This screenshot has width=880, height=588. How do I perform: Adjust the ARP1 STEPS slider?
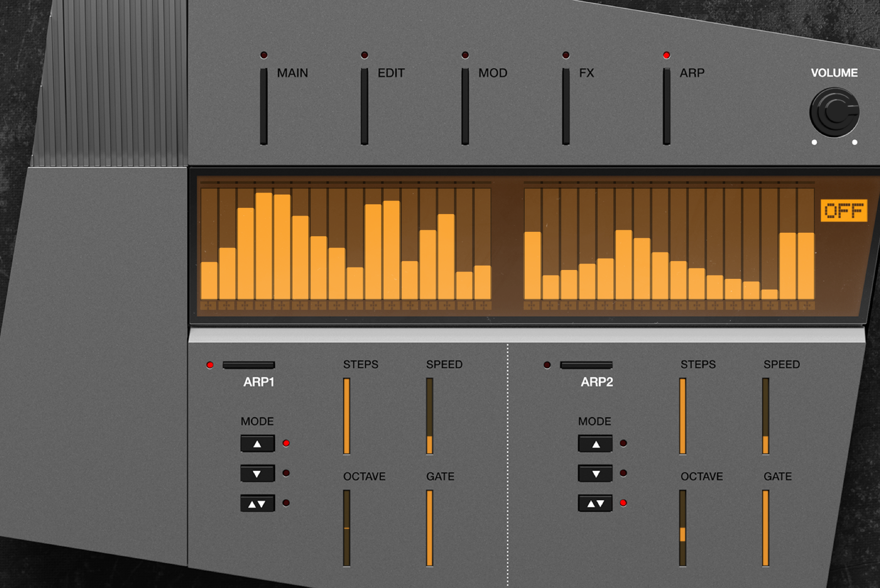tap(347, 416)
